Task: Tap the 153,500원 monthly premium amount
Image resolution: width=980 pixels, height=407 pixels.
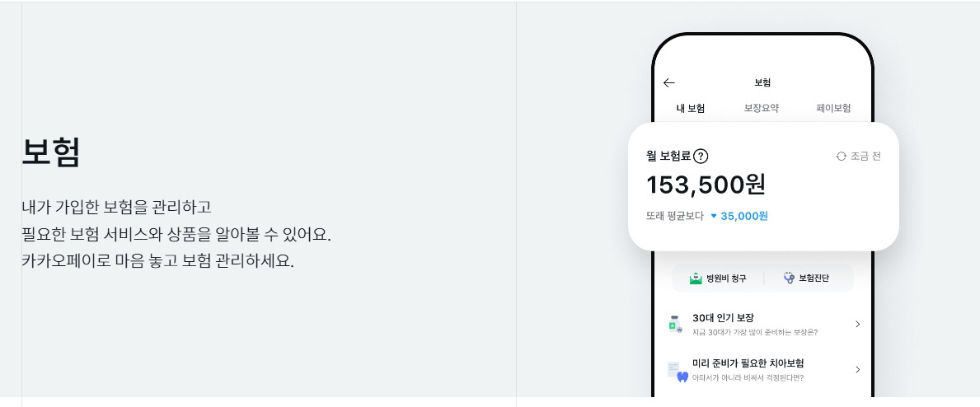Action: click(706, 185)
